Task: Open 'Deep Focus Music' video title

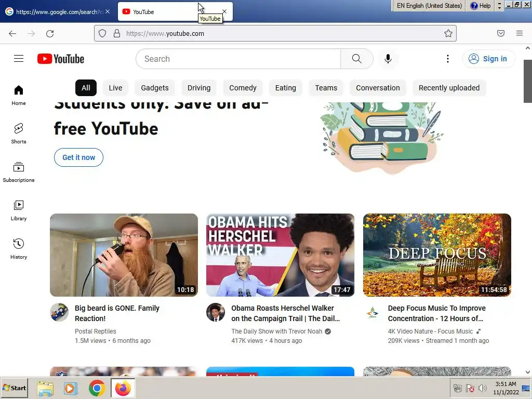Action: pyautogui.click(x=436, y=313)
